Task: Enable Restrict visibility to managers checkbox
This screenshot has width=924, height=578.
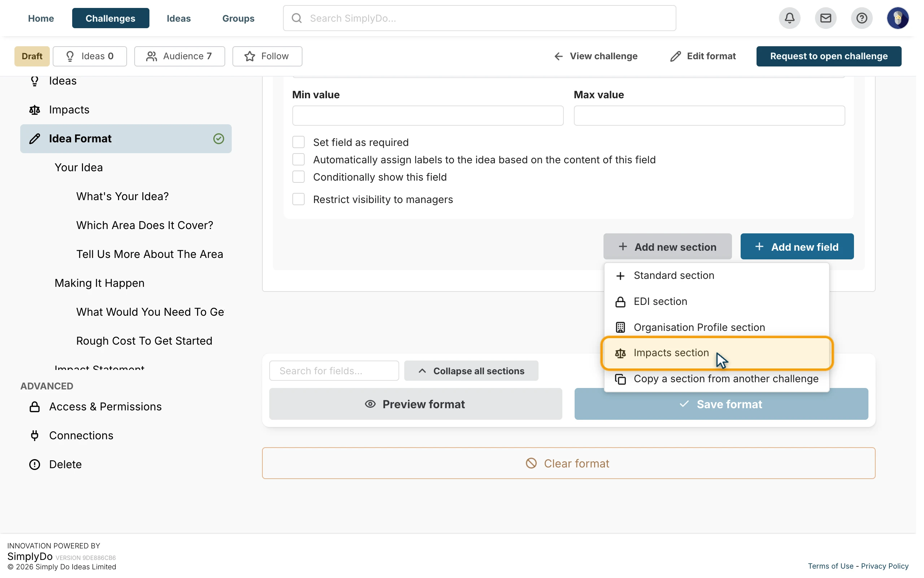Action: [298, 199]
